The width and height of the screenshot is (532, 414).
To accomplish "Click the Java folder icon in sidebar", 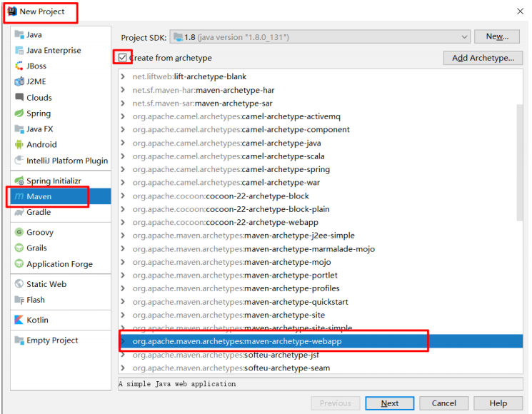I will (19, 34).
